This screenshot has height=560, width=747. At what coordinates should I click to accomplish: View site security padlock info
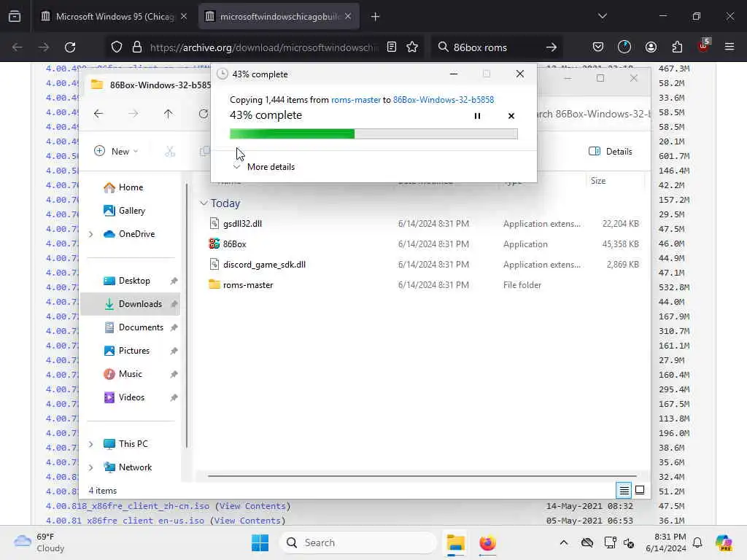(137, 47)
